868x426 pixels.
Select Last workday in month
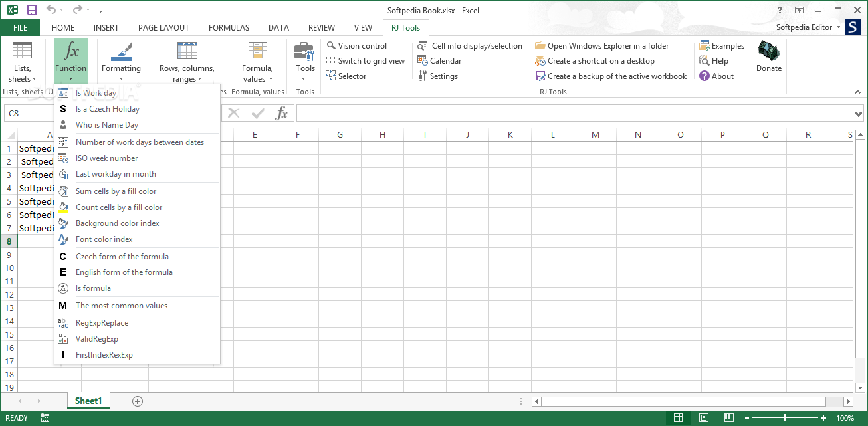[x=137, y=174]
